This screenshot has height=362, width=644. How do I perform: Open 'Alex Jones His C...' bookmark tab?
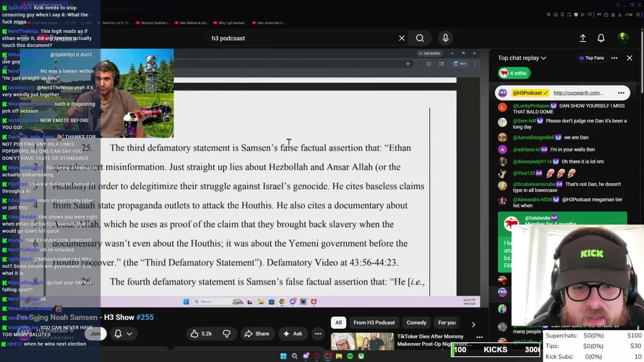click(x=269, y=23)
